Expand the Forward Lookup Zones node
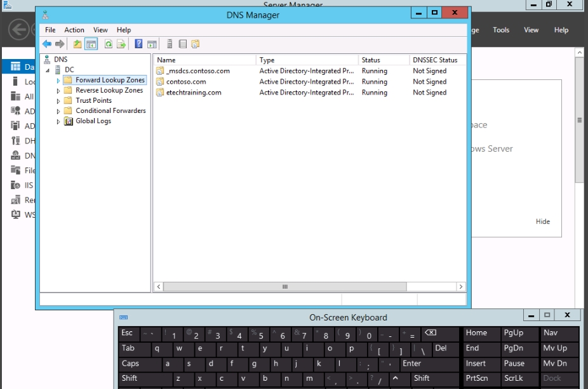The width and height of the screenshot is (588, 389). pyautogui.click(x=58, y=81)
